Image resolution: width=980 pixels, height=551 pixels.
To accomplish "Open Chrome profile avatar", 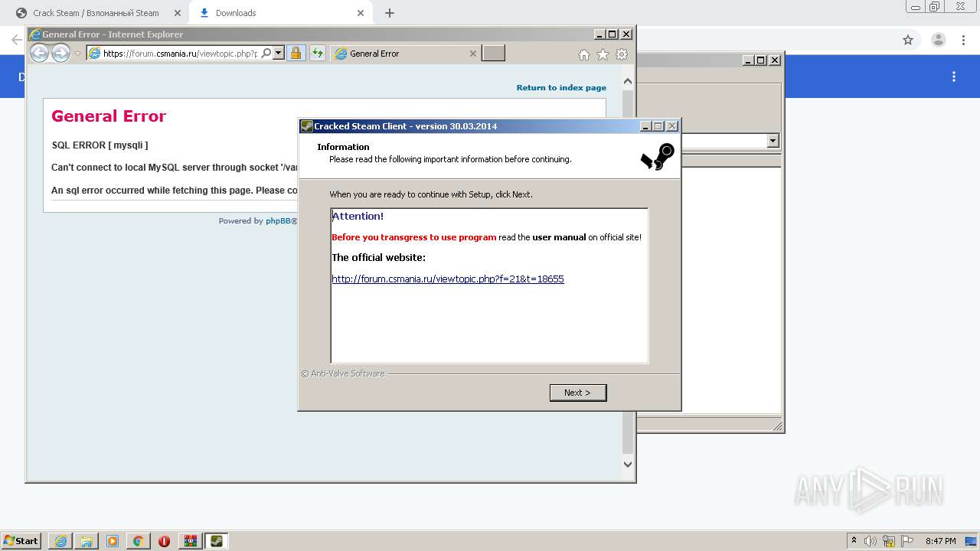I will tap(938, 40).
